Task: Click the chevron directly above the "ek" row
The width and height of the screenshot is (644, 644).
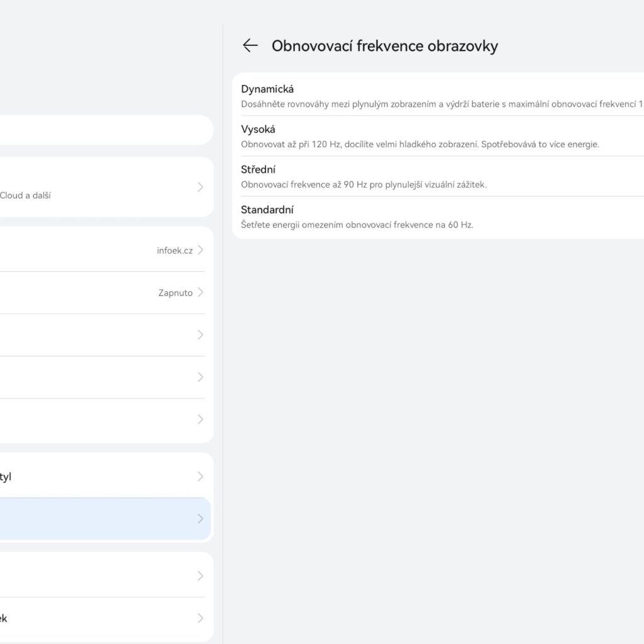Action: 200,576
